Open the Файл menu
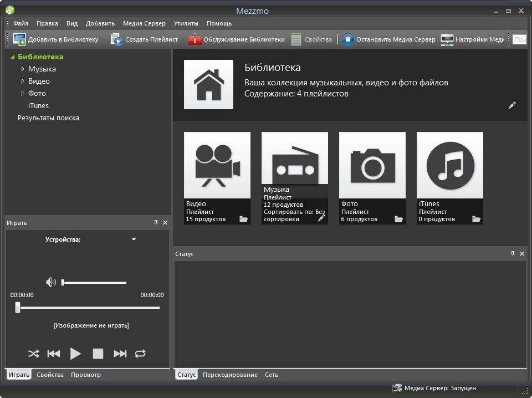532x398 pixels. [x=21, y=23]
